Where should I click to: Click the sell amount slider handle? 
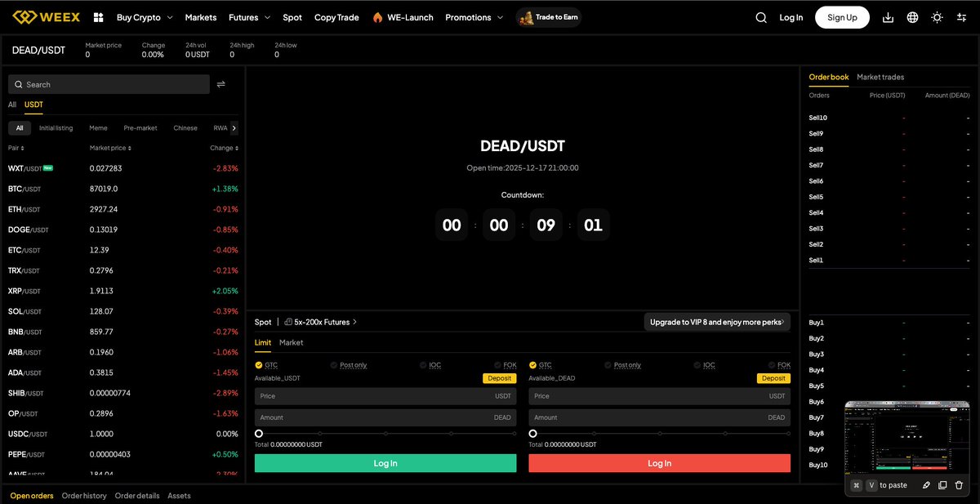pyautogui.click(x=532, y=434)
